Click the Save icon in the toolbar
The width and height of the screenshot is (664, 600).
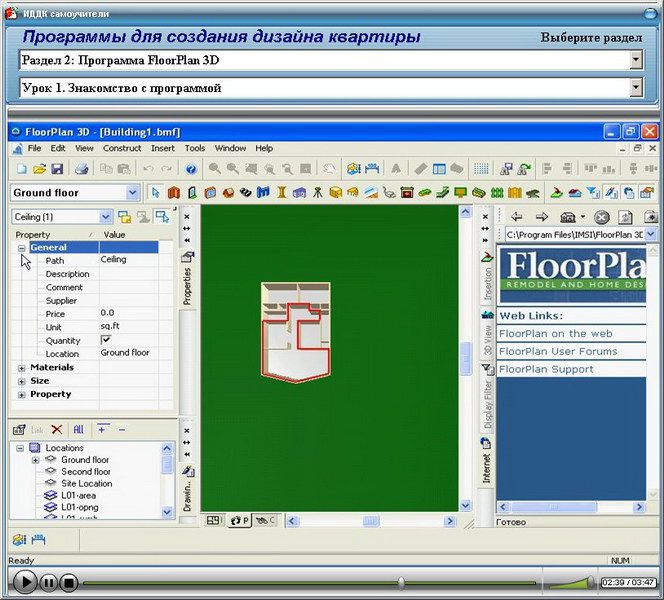[x=57, y=169]
